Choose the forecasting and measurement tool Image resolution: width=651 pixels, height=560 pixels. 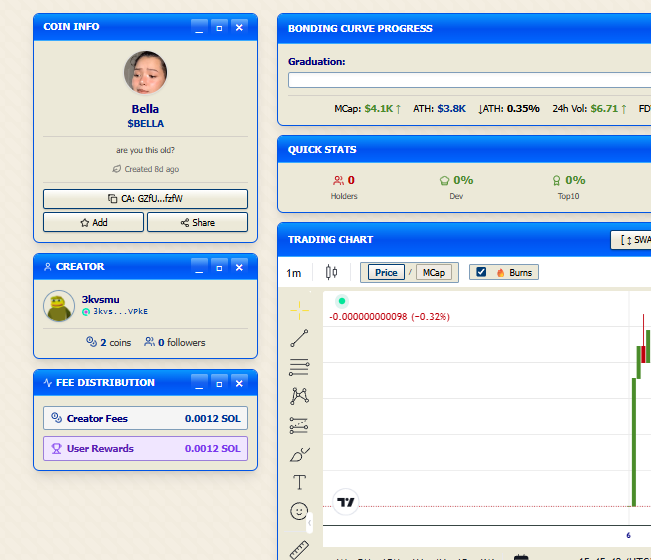pyautogui.click(x=299, y=425)
